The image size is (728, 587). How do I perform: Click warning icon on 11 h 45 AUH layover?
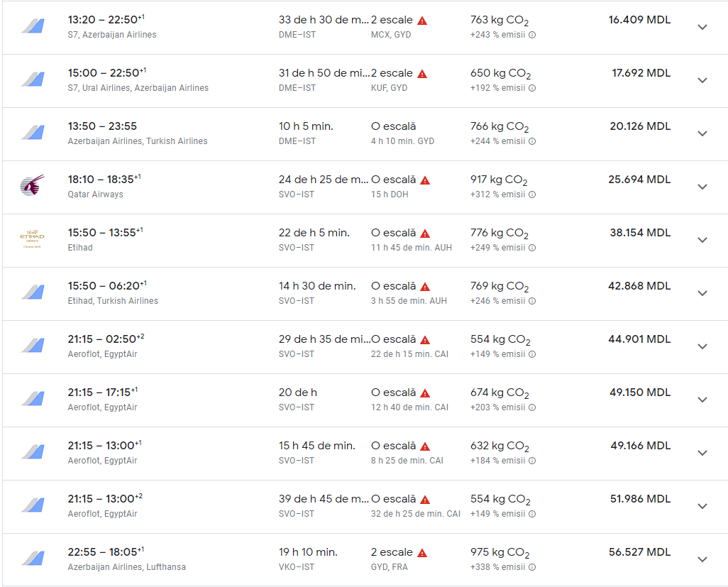click(425, 234)
